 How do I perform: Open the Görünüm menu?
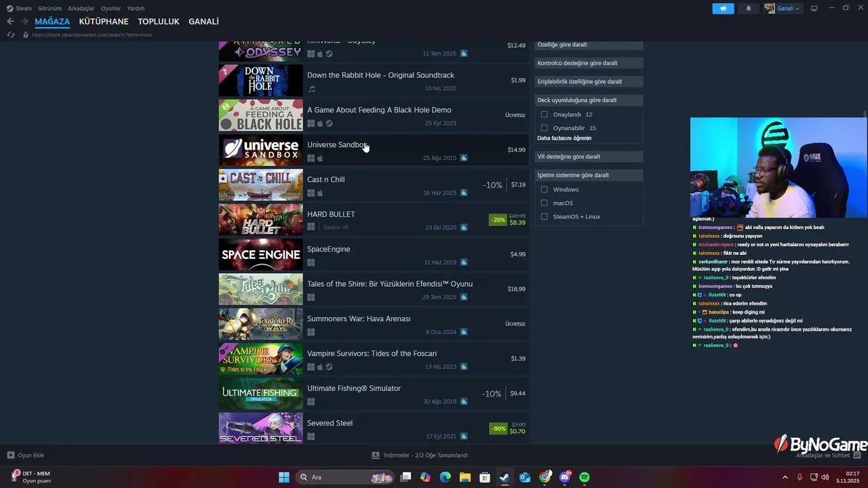click(x=50, y=8)
